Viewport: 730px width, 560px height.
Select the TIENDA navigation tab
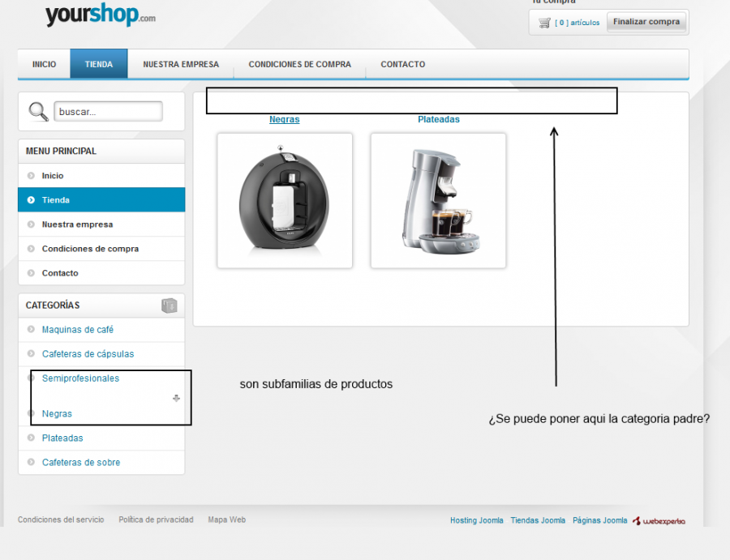(99, 64)
